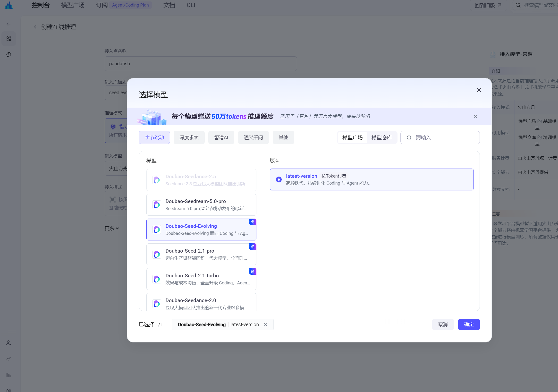Click the back arrow in left sidebar
The height and width of the screenshot is (392, 558).
pos(8,24)
